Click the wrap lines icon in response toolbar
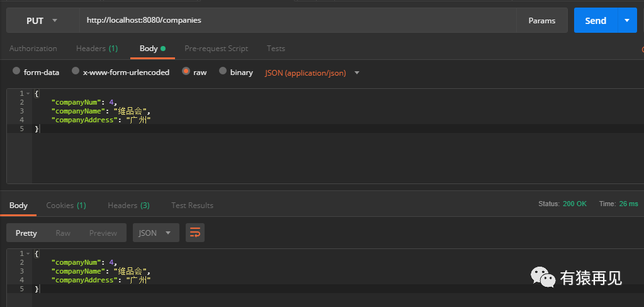Viewport: 644px width, 307px height. coord(195,233)
